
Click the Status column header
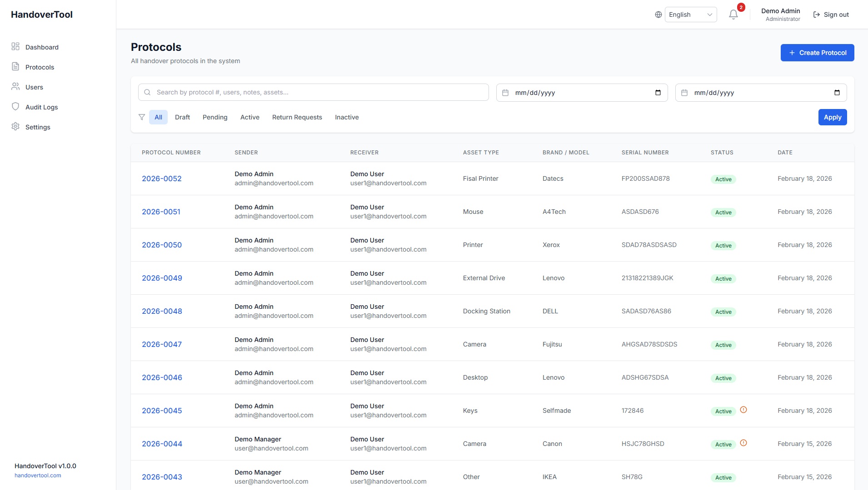coord(722,153)
